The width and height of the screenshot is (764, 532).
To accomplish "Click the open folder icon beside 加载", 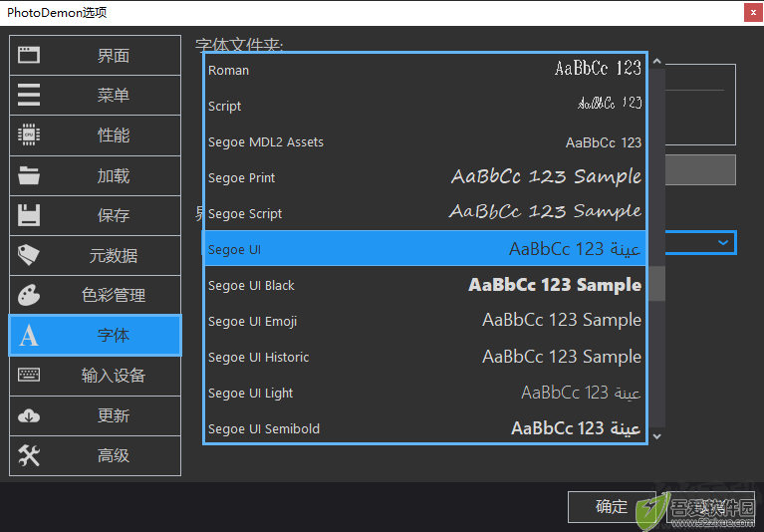I will pos(29,175).
